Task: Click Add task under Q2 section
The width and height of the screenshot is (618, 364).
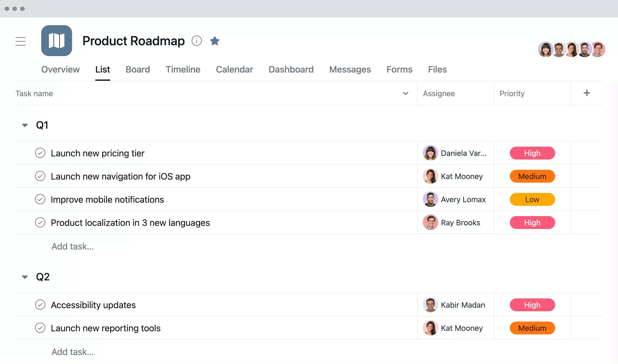Action: (73, 351)
